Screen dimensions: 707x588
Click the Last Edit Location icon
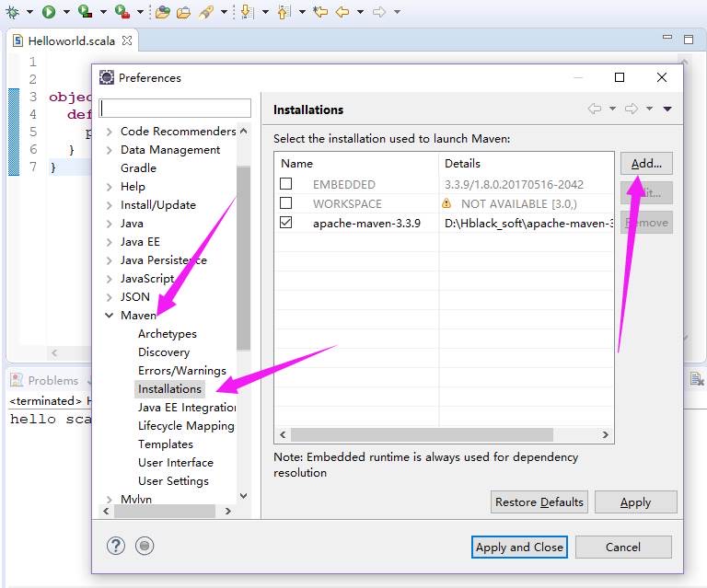319,12
